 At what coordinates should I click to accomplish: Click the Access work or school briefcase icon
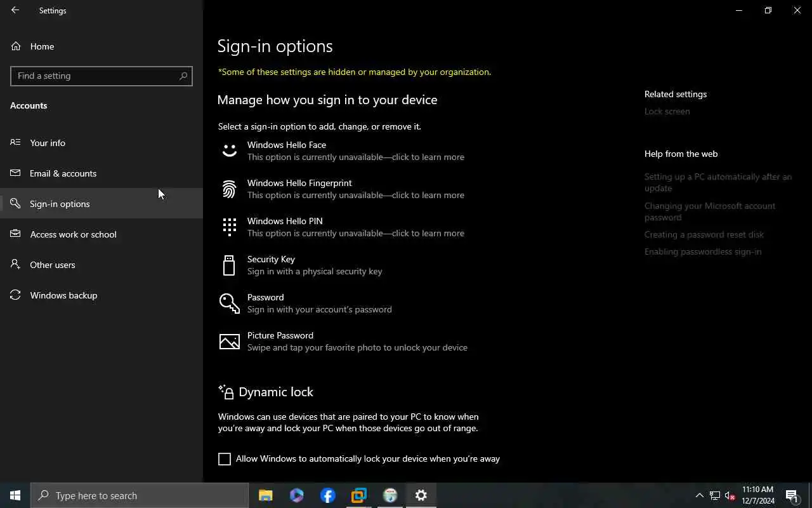pyautogui.click(x=15, y=234)
